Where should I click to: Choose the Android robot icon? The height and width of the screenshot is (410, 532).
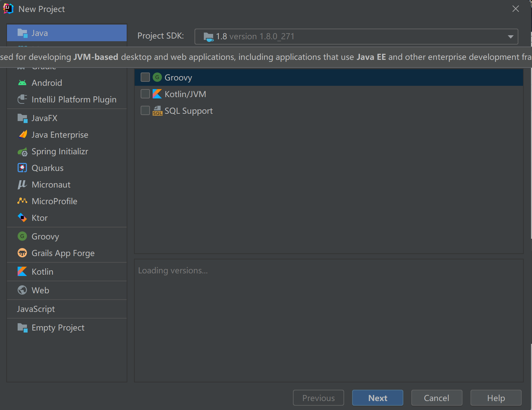tap(22, 83)
